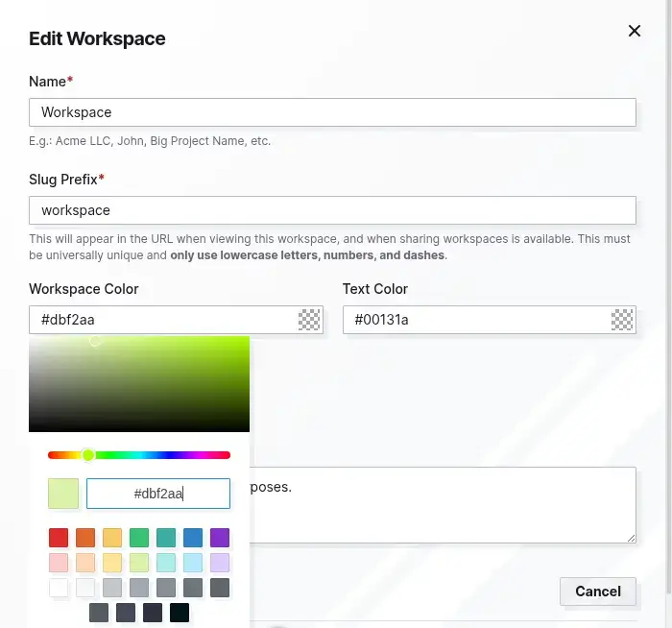This screenshot has height=628, width=672.
Task: Select the red color swatch
Action: point(59,538)
